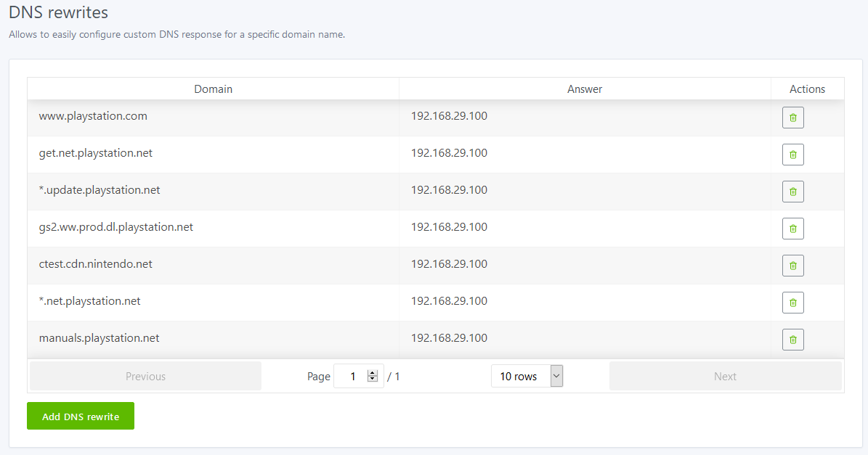
Task: Sort by the Domain column header
Action: 213,89
